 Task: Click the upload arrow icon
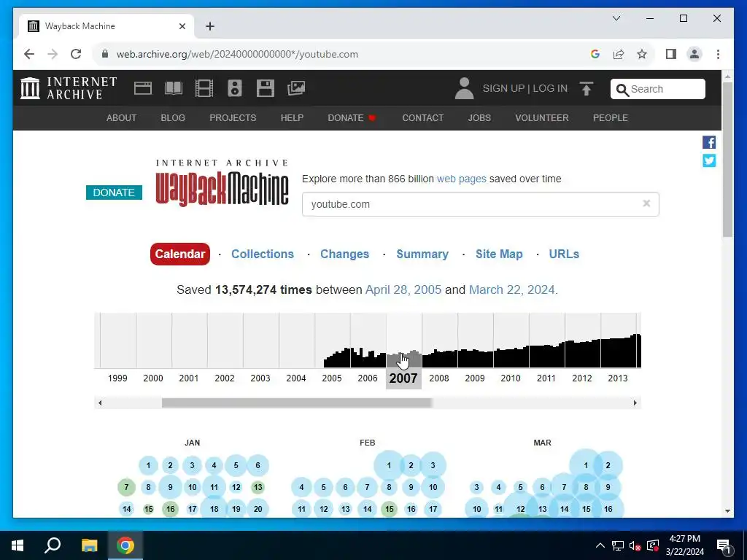pos(587,88)
